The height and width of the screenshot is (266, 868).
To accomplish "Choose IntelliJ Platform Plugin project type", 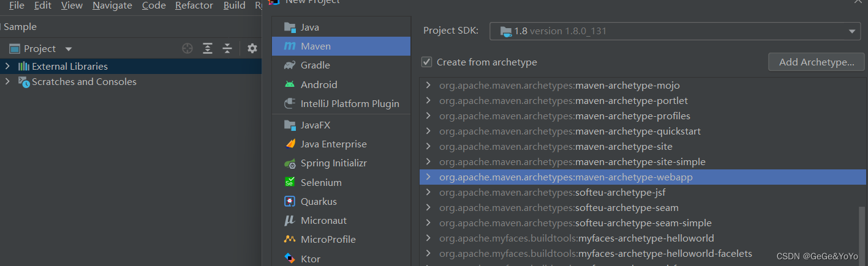I will 341,103.
